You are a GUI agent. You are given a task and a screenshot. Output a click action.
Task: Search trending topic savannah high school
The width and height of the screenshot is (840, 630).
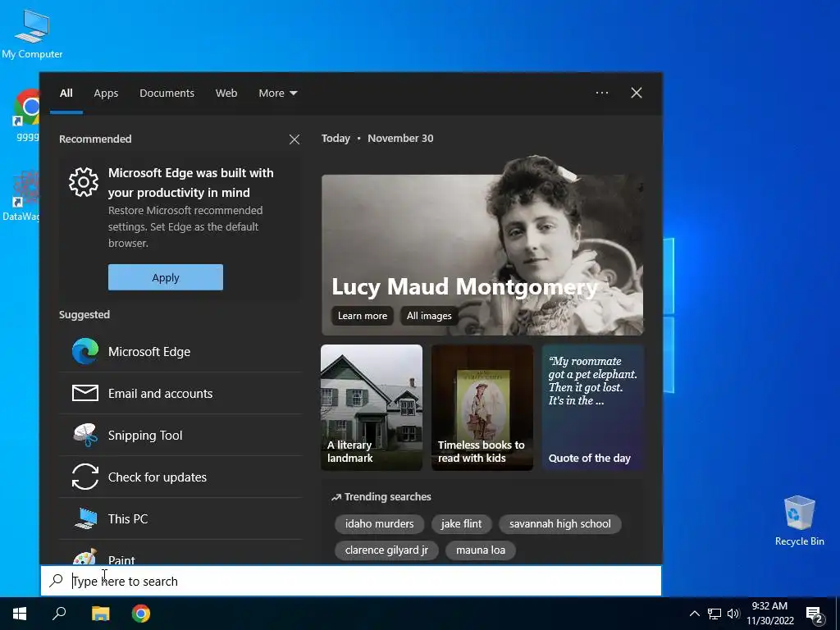point(559,524)
